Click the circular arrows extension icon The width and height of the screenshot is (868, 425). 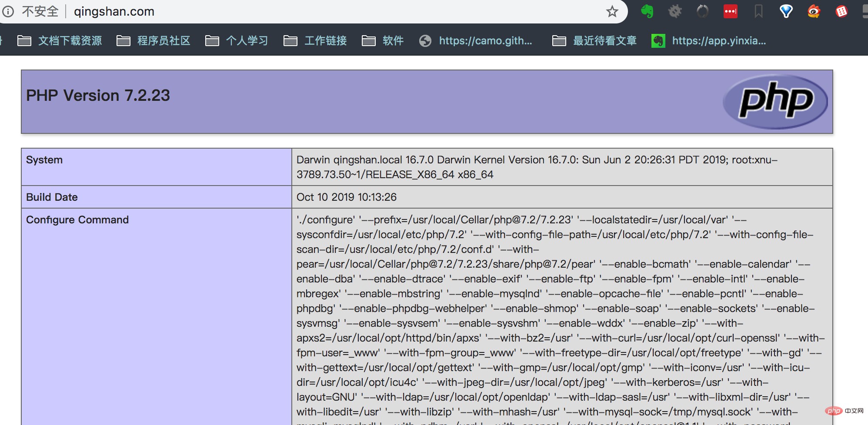[703, 11]
